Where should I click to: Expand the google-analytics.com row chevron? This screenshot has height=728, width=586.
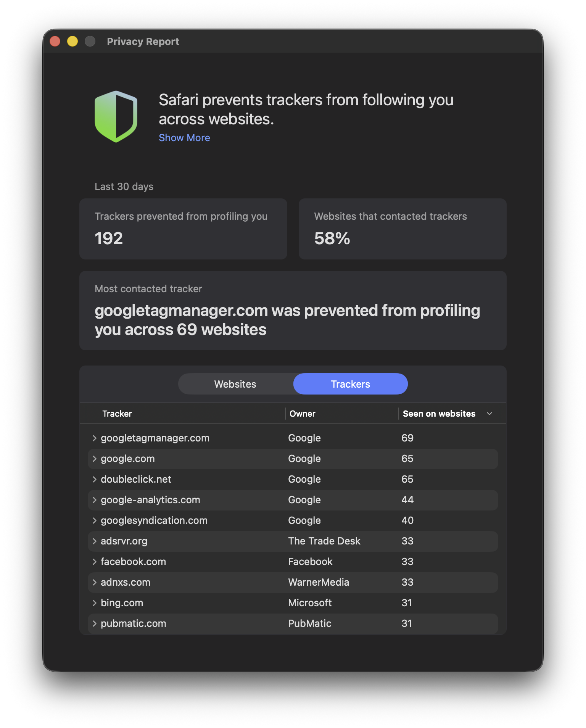[94, 500]
